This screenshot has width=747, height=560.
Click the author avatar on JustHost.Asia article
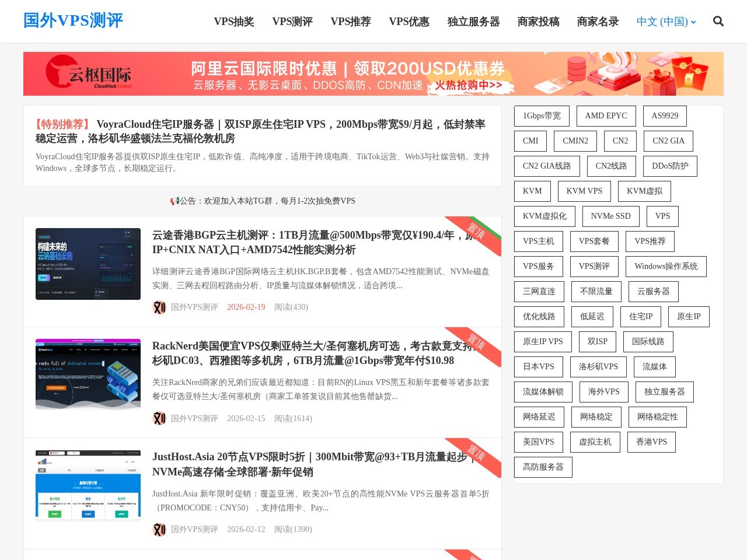[x=159, y=529]
